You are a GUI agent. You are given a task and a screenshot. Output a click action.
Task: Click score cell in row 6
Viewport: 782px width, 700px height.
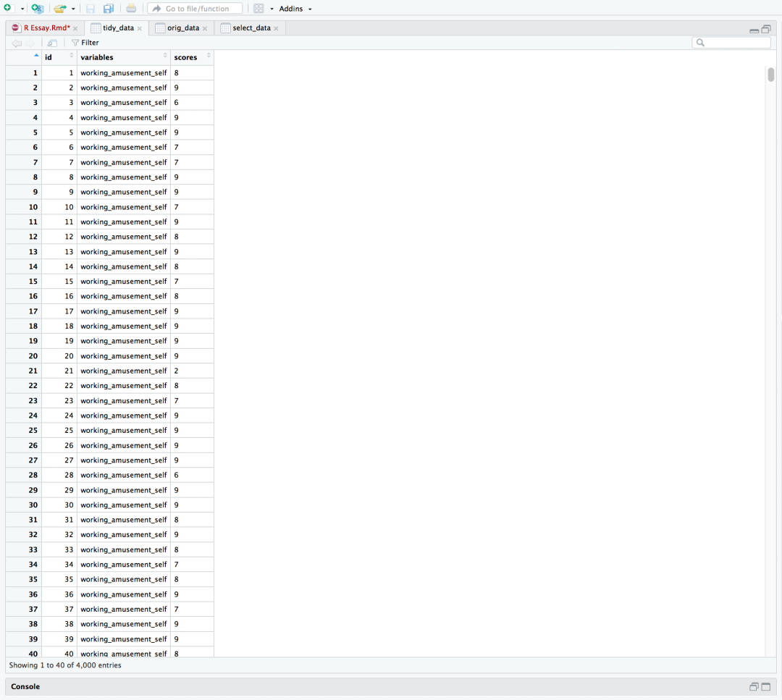[x=192, y=147]
